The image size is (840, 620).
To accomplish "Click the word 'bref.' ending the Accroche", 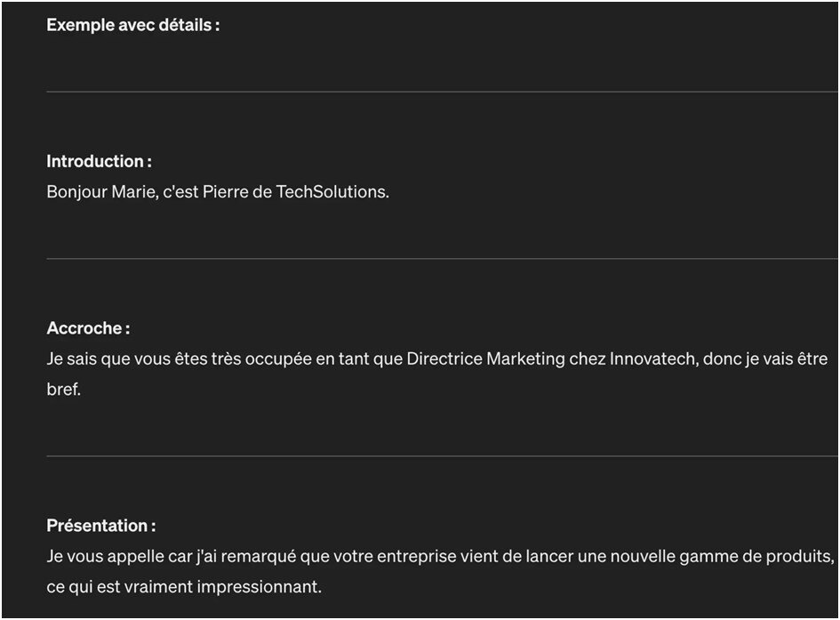I will 64,389.
